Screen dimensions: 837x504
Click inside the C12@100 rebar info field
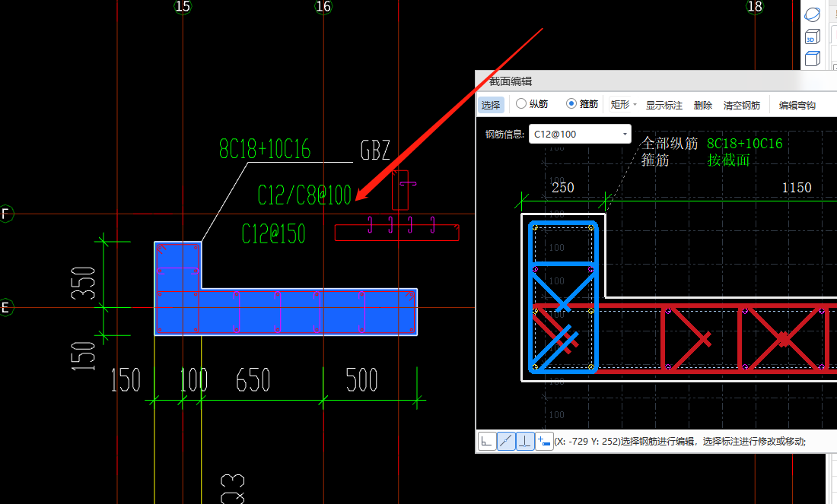click(x=574, y=135)
